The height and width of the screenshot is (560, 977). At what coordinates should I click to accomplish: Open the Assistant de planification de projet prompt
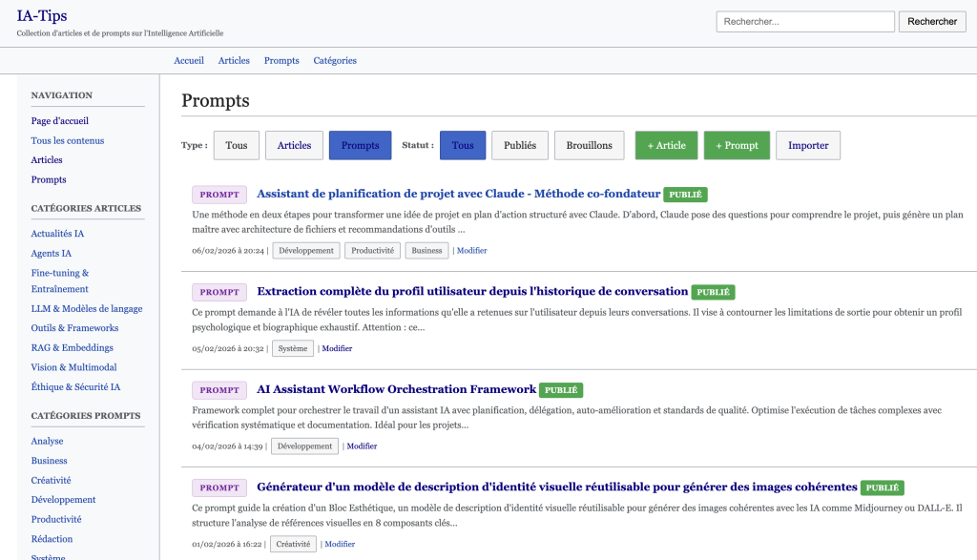(458, 194)
